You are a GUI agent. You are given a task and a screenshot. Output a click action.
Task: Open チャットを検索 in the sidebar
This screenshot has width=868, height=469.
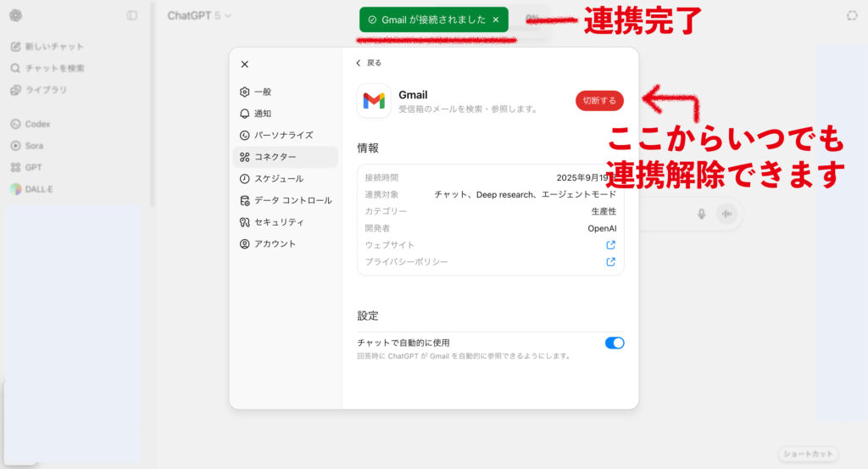[54, 68]
